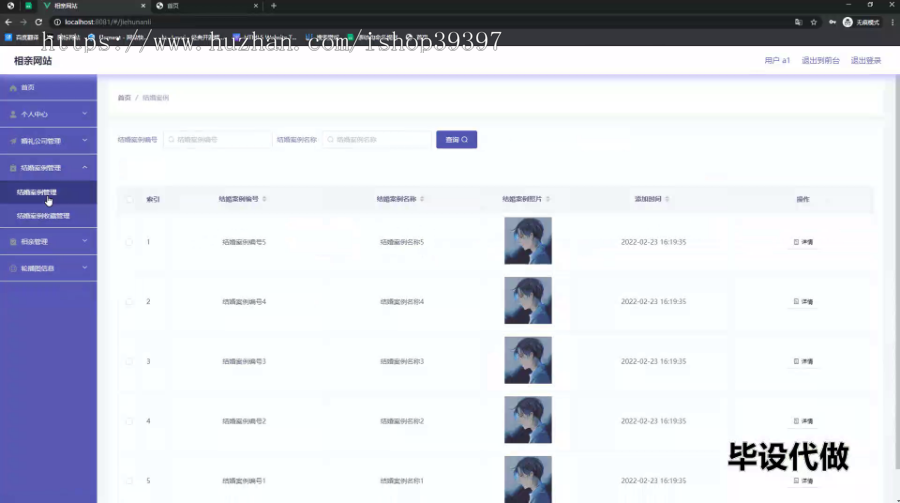This screenshot has height=503, width=900.
Task: Click the password key icon in the toolbar
Action: [x=832, y=22]
